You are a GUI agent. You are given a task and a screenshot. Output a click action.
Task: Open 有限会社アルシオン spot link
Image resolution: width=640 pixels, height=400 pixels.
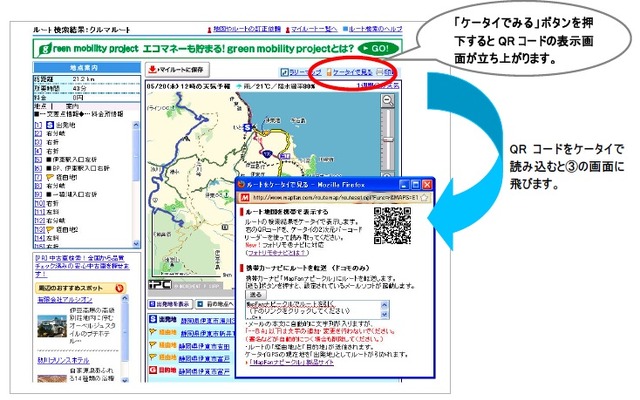pyautogui.click(x=65, y=299)
